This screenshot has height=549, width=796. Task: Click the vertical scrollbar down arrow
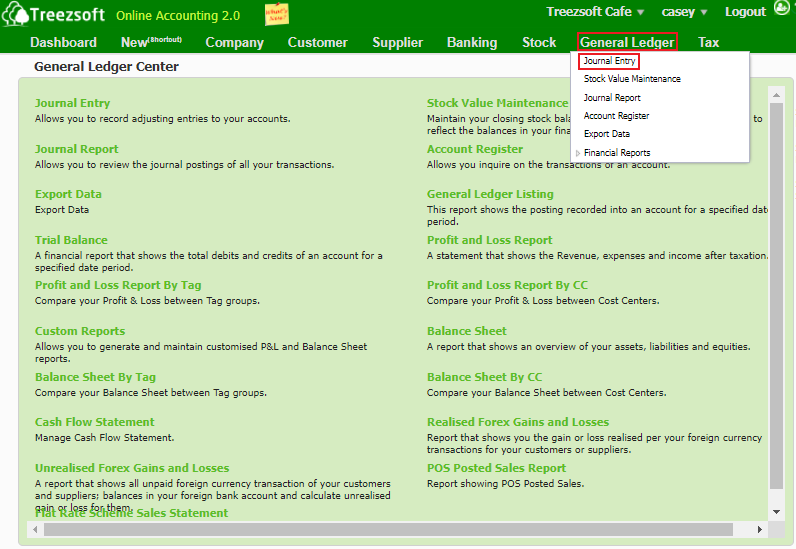pyautogui.click(x=776, y=512)
